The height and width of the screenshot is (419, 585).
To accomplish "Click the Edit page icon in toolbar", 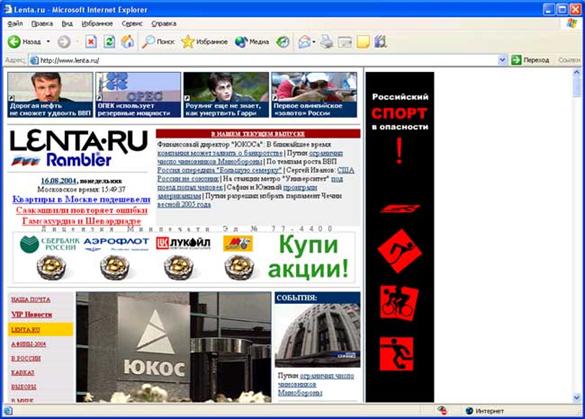I will 345,42.
